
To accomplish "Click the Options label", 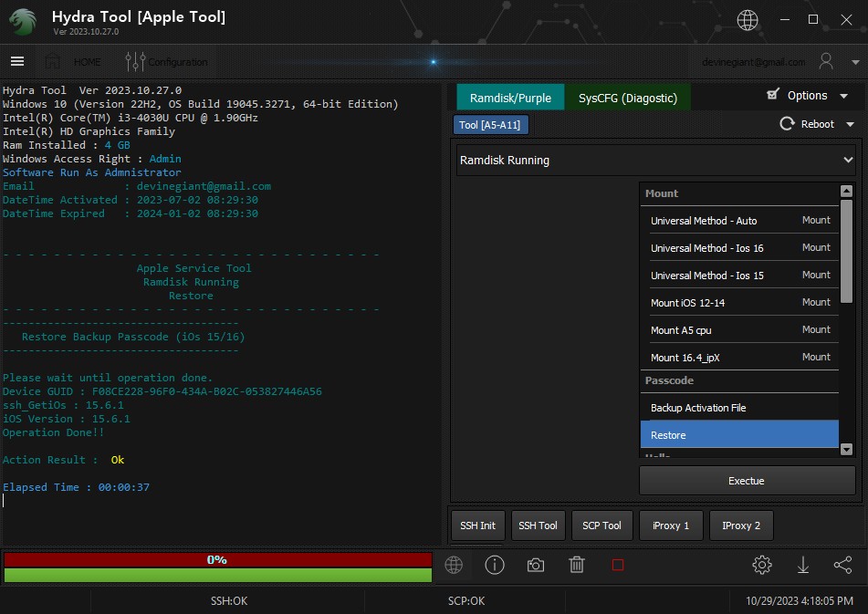I will (807, 95).
